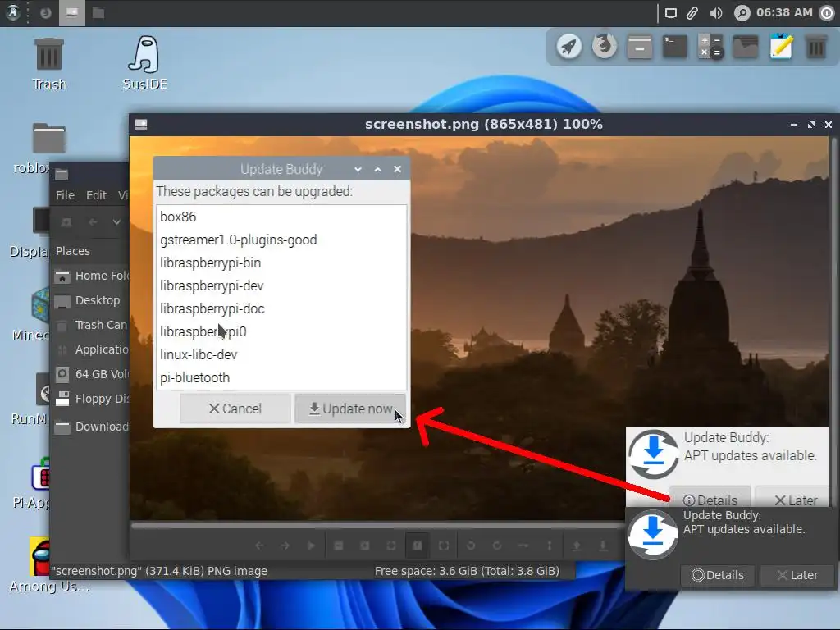Image resolution: width=840 pixels, height=630 pixels.
Task: Toggle original size view in image viewer
Action: coord(418,546)
